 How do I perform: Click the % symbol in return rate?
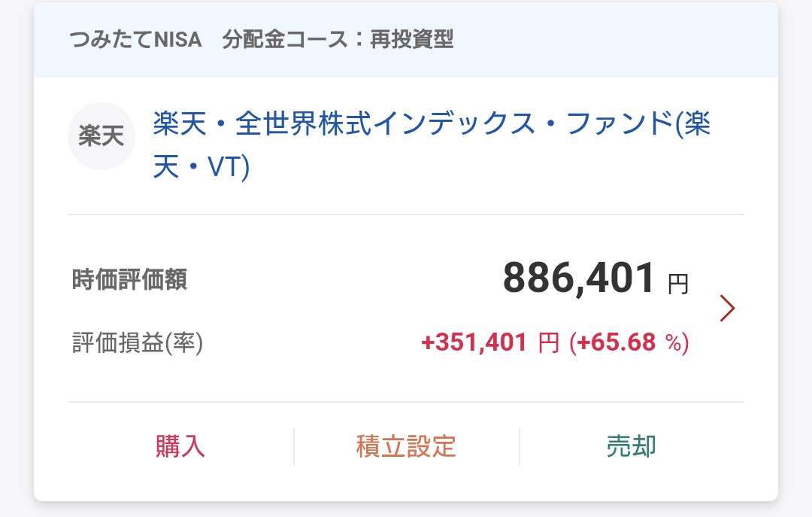(x=673, y=342)
